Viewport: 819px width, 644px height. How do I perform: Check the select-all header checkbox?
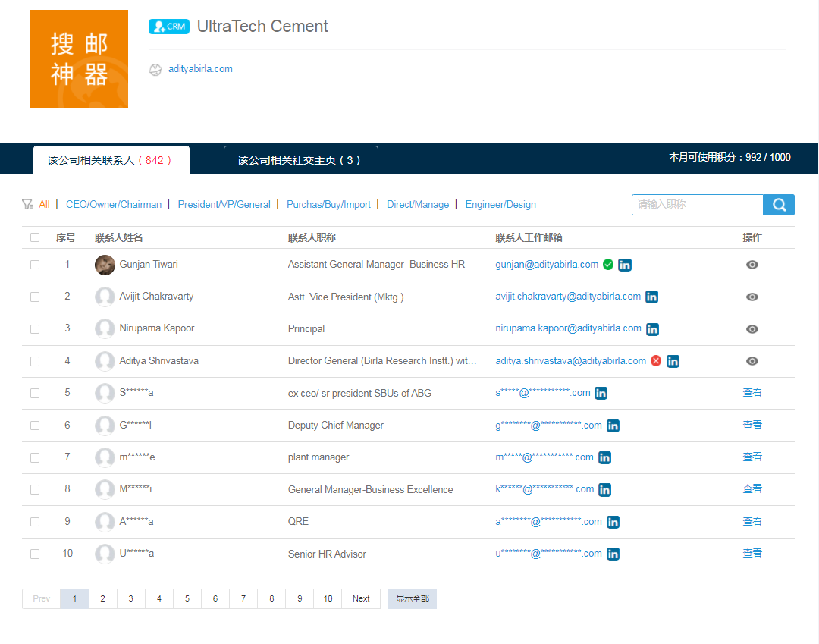tap(35, 237)
